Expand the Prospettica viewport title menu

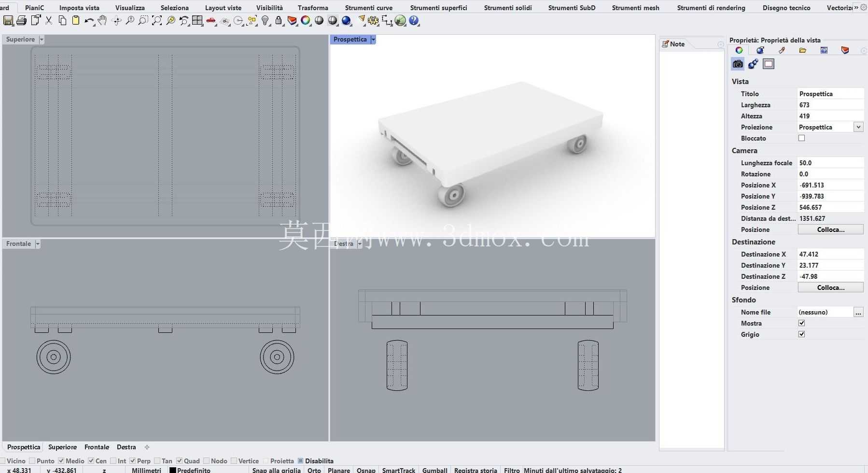click(x=373, y=40)
